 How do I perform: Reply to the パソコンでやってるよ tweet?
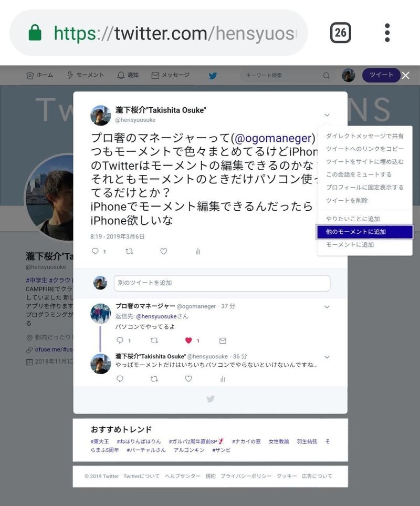120,340
